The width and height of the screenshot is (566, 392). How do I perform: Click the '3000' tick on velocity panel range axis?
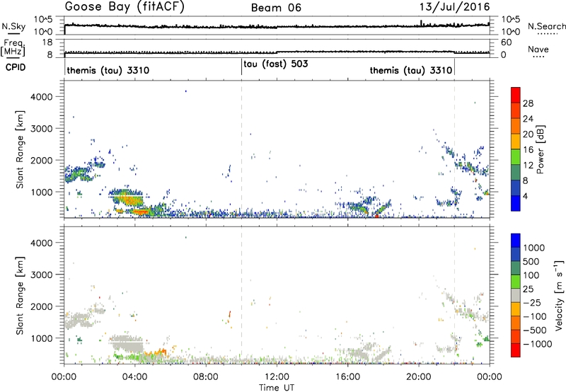point(41,275)
